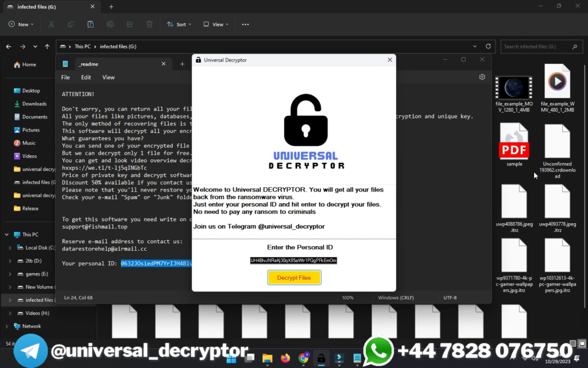Image resolution: width=588 pixels, height=368 pixels.
Task: Click the Share icon in Explorer toolbar
Action: [129, 24]
